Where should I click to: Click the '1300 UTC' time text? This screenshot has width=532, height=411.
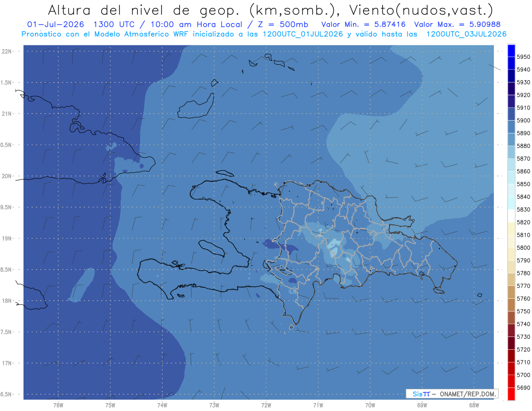[x=116, y=25]
